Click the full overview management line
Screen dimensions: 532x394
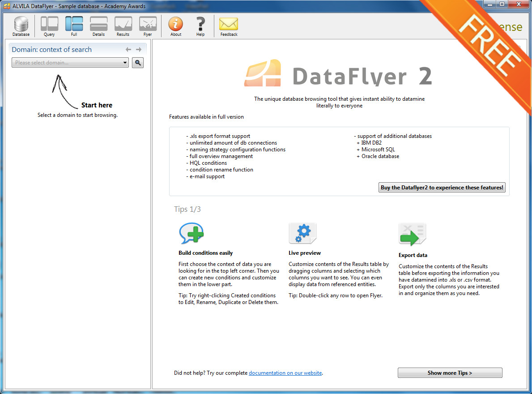[x=220, y=156]
